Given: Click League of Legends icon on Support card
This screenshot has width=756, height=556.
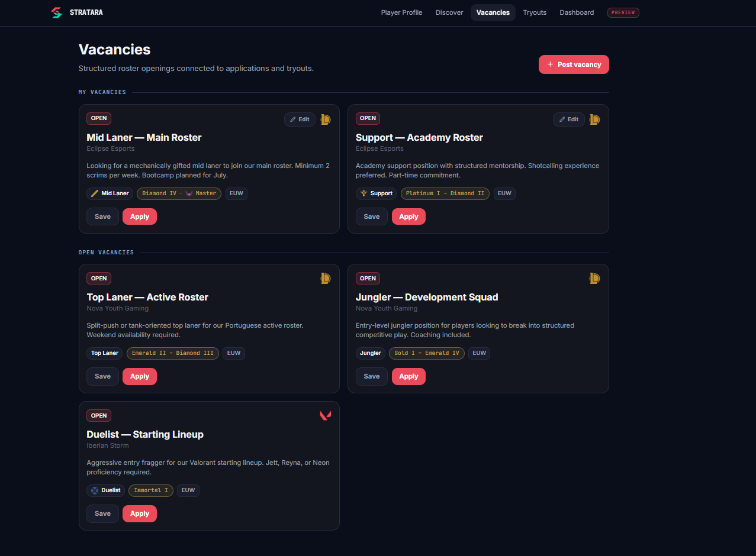Looking at the screenshot, I should pyautogui.click(x=594, y=119).
